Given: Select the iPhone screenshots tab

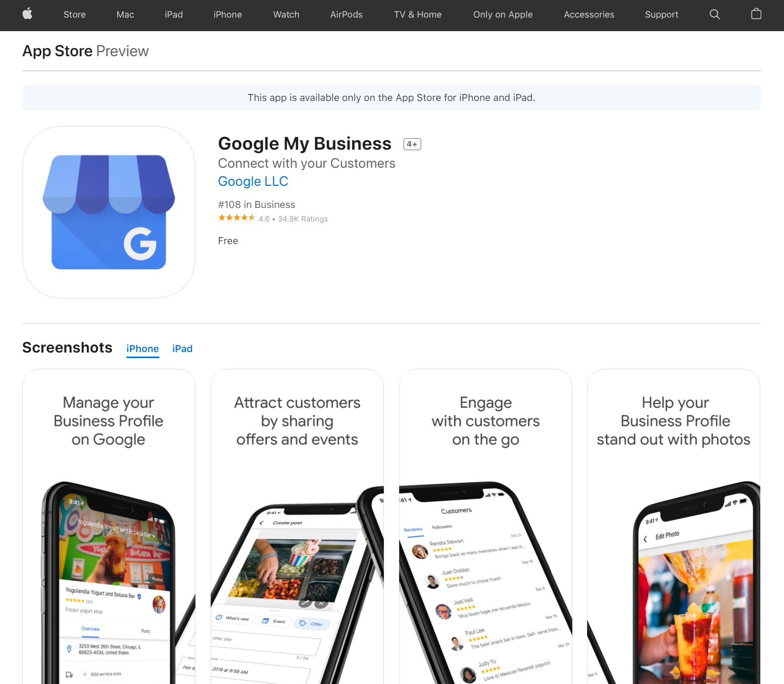Looking at the screenshot, I should tap(143, 349).
